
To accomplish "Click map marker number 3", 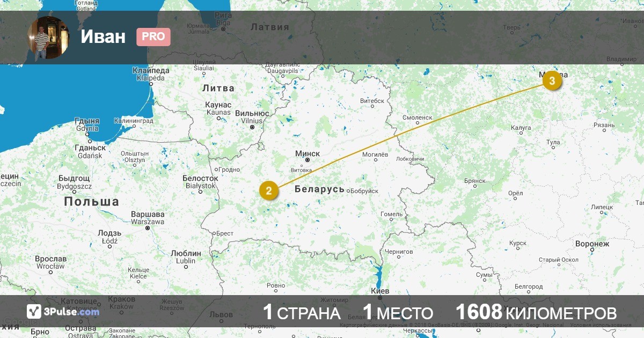I will 552,80.
